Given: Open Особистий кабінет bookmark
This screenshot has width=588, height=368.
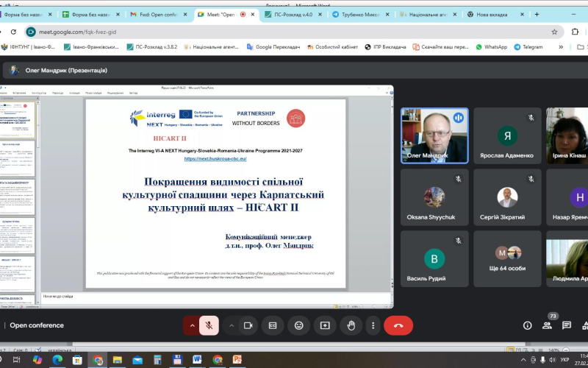Looking at the screenshot, I should (x=332, y=47).
